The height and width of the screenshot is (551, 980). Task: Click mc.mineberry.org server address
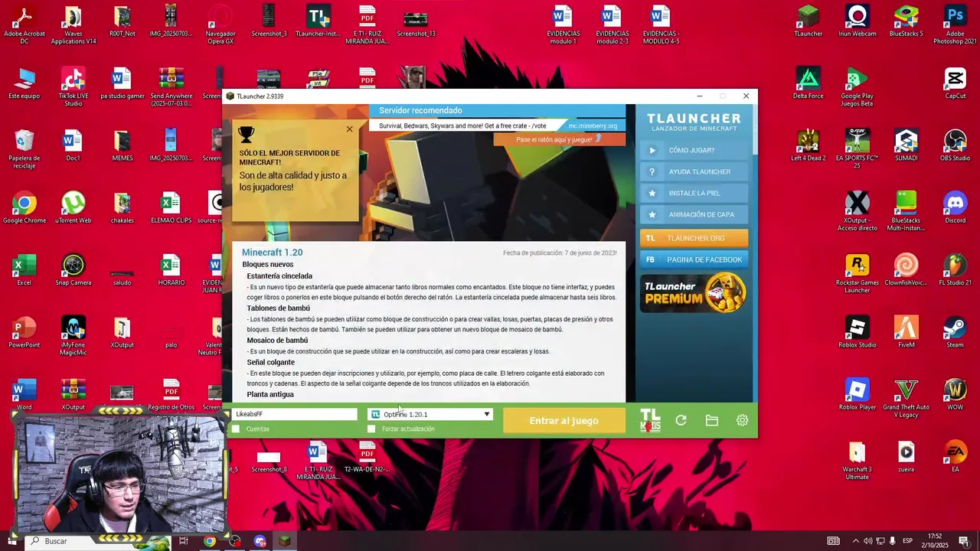pos(593,126)
